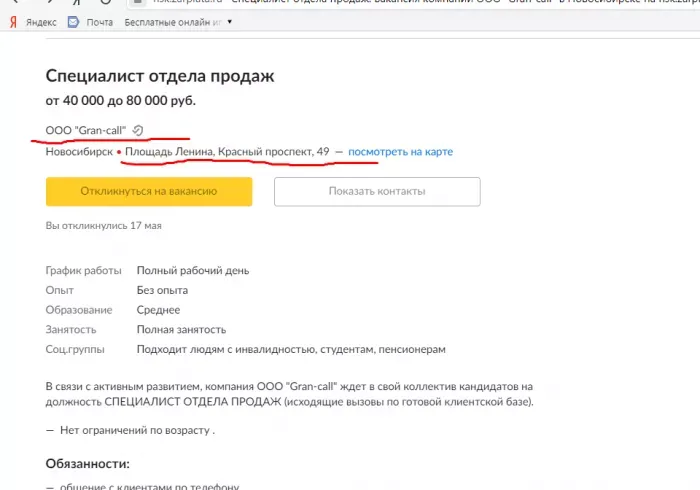Open the посмотреть на карте link
The width and height of the screenshot is (700, 490).
[400, 152]
